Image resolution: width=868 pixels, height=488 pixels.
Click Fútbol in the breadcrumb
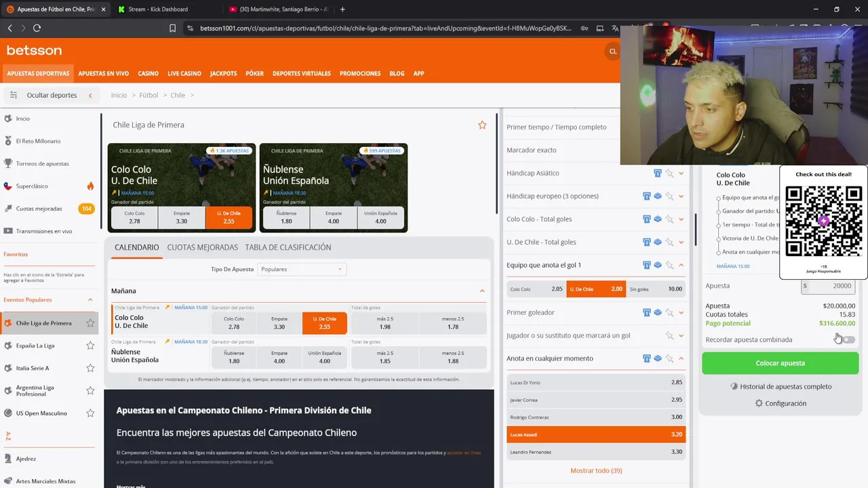tap(149, 95)
